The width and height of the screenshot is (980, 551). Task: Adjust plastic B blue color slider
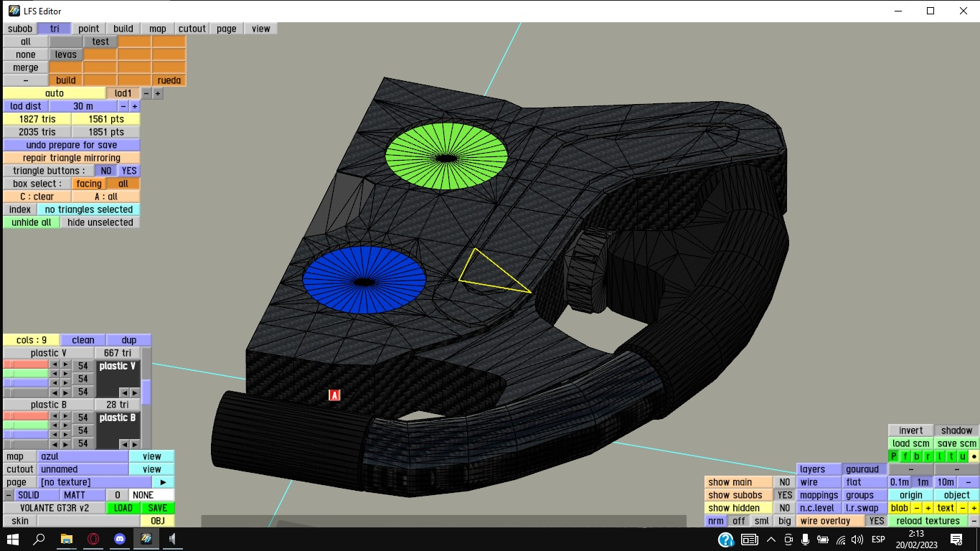tap(26, 435)
